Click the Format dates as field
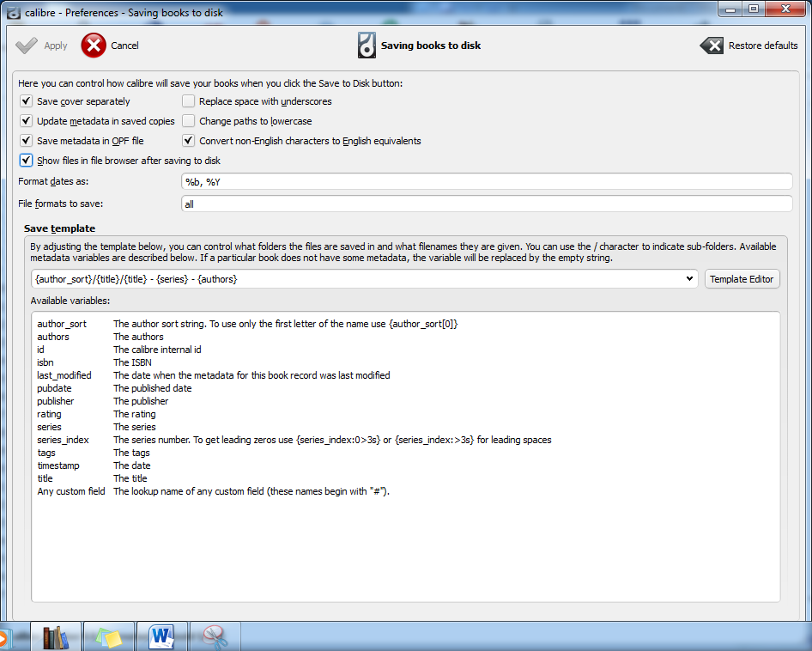Screen dimensions: 812x651 (487, 181)
